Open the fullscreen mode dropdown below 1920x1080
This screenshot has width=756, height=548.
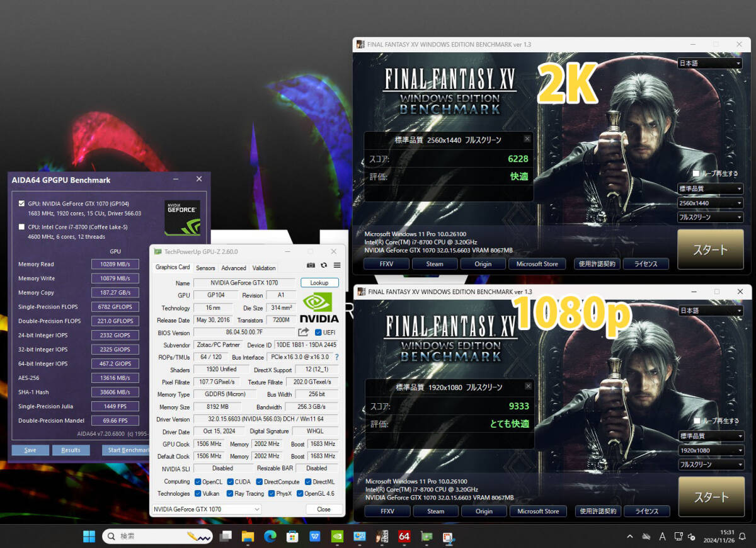pyautogui.click(x=711, y=465)
